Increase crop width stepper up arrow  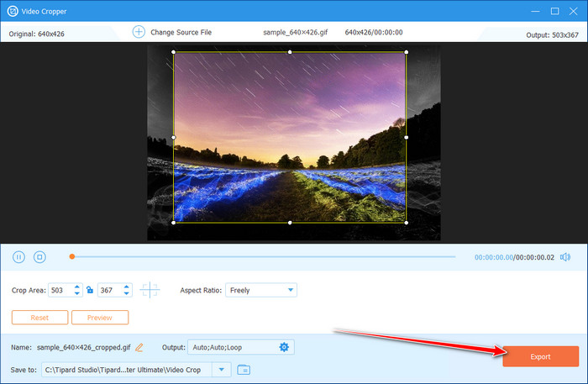[x=77, y=287]
